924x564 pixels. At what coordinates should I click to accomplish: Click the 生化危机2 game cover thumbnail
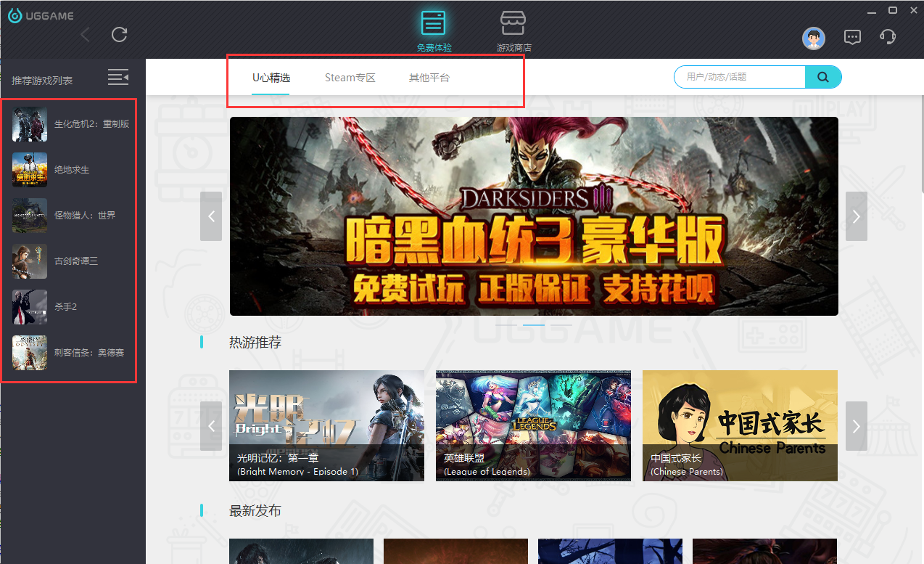coord(30,124)
